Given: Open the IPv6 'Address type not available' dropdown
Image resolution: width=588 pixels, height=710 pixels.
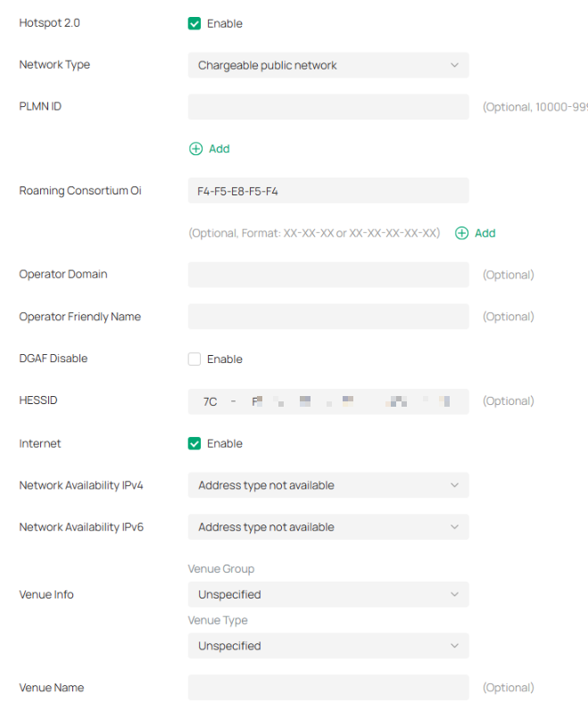Looking at the screenshot, I should [327, 527].
